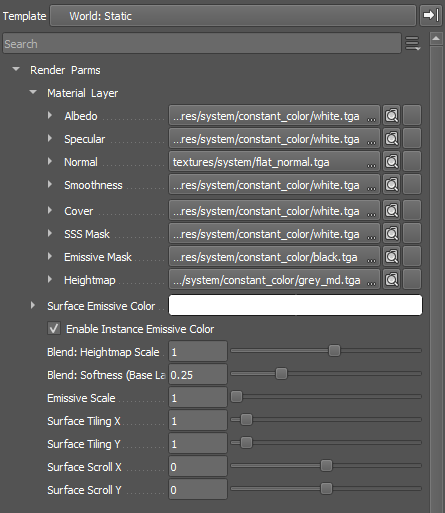The height and width of the screenshot is (513, 445).
Task: Expand the Surface Emissive Color row
Action: pyautogui.click(x=33, y=305)
